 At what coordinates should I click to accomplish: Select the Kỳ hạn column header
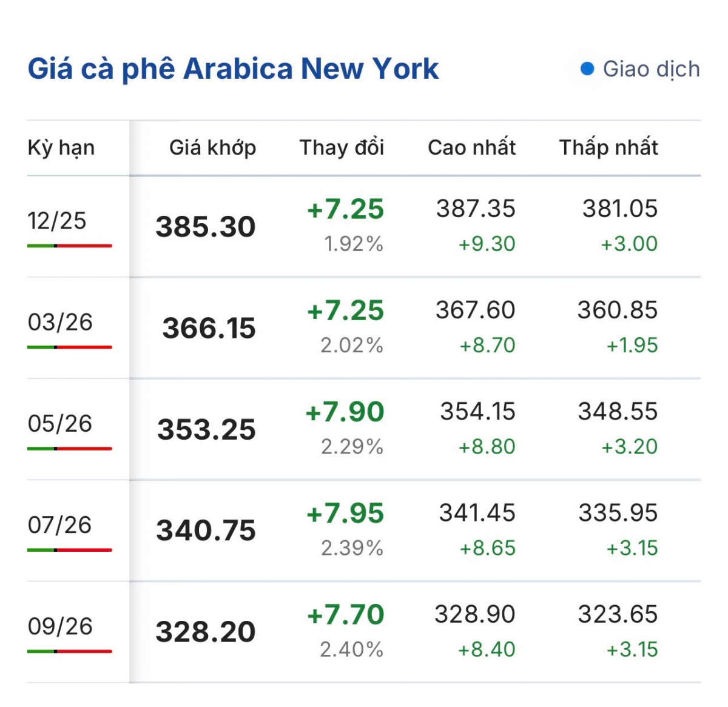[x=61, y=147]
